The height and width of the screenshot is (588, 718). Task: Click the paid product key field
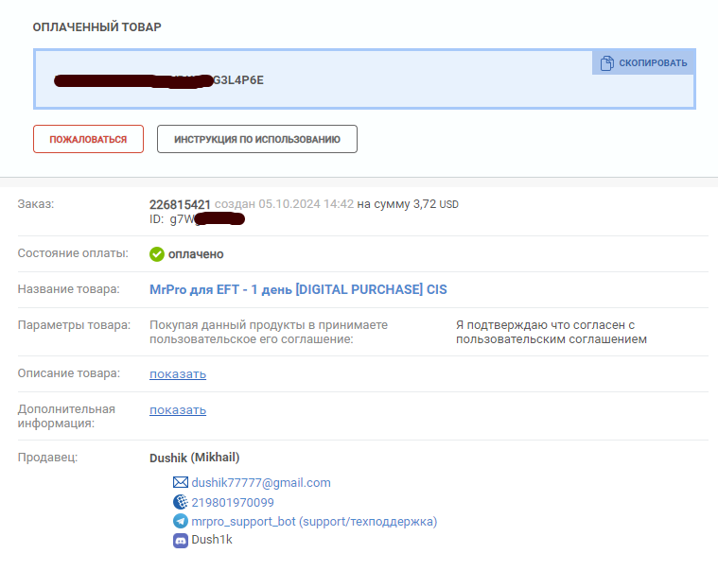364,79
